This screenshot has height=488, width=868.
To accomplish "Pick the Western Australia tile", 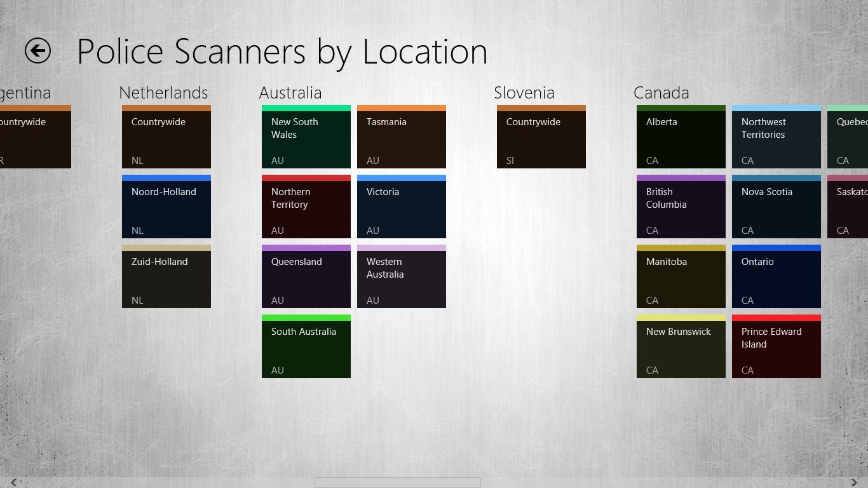I will click(x=402, y=276).
